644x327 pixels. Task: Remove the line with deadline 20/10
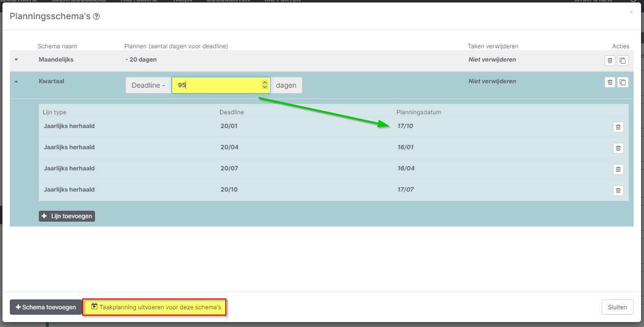pos(618,191)
